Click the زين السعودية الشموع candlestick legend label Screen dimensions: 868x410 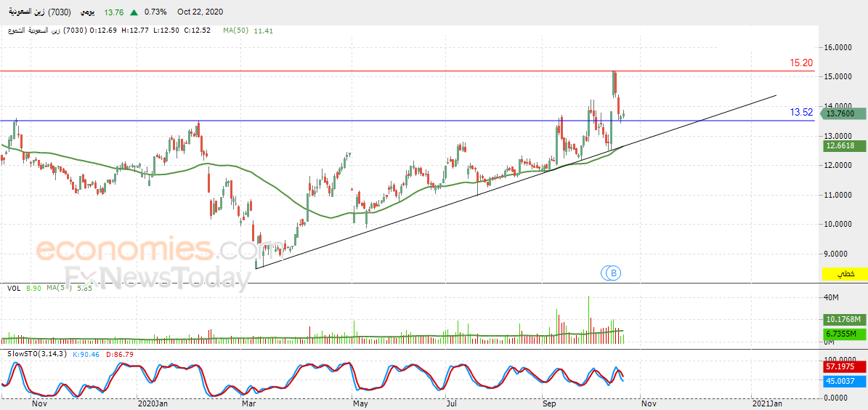[46, 31]
